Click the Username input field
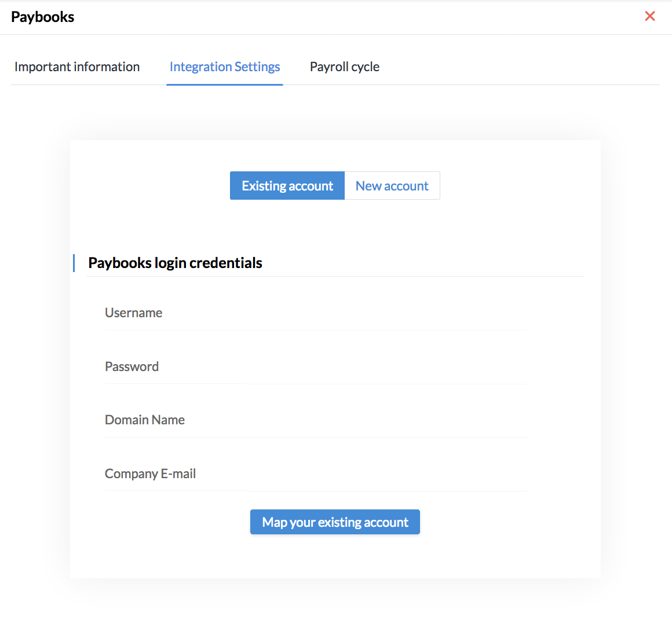 [316, 313]
